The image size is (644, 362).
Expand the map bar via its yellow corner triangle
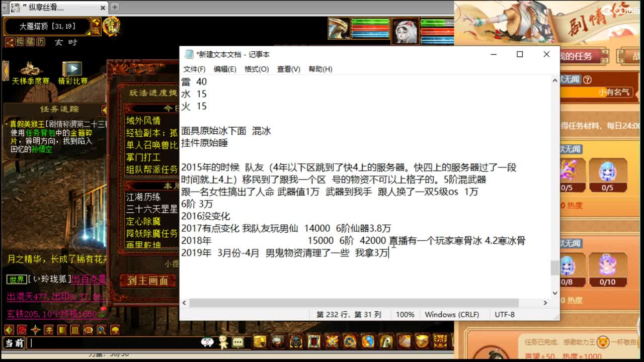(x=89, y=33)
